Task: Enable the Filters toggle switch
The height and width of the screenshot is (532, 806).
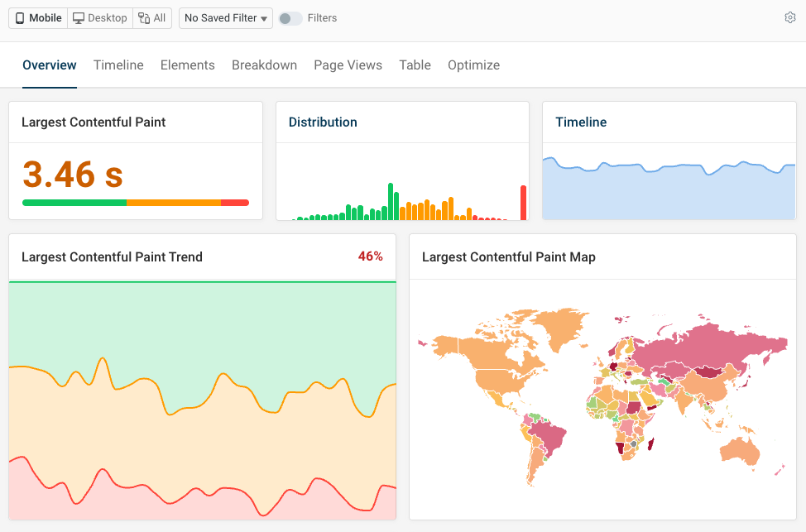Action: pos(290,17)
